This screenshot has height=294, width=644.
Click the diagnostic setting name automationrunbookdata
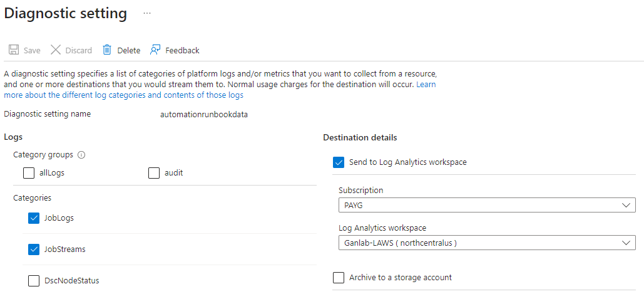[204, 115]
